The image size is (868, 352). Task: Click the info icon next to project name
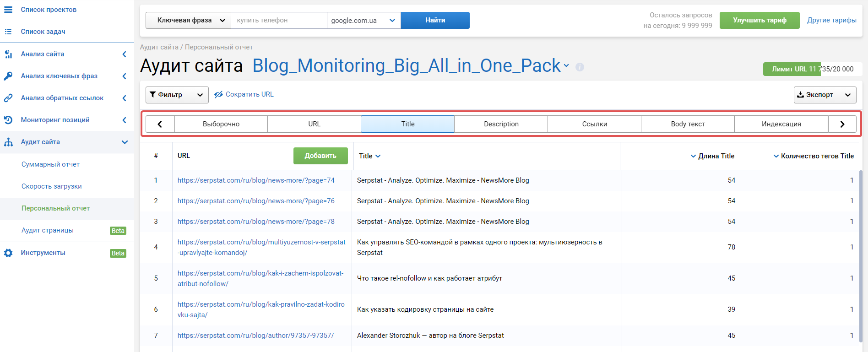coord(580,67)
